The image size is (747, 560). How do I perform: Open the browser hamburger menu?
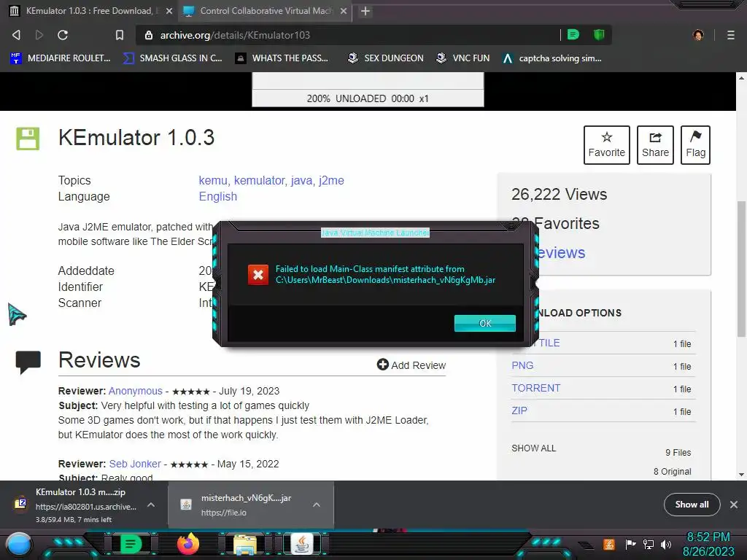[730, 35]
